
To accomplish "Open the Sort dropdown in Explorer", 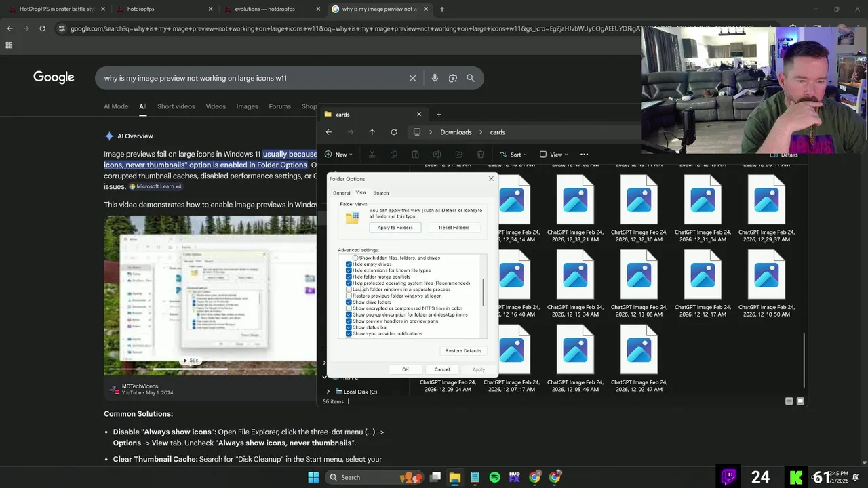I will [512, 155].
